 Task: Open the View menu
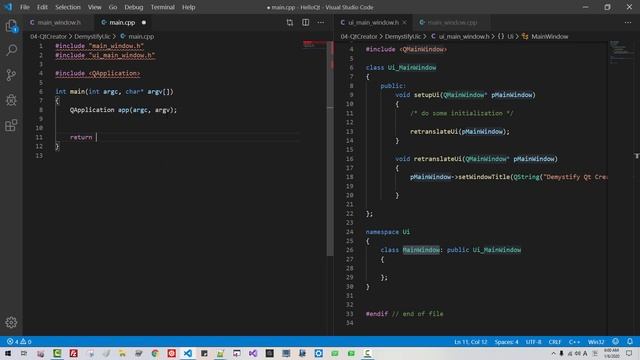click(x=94, y=7)
